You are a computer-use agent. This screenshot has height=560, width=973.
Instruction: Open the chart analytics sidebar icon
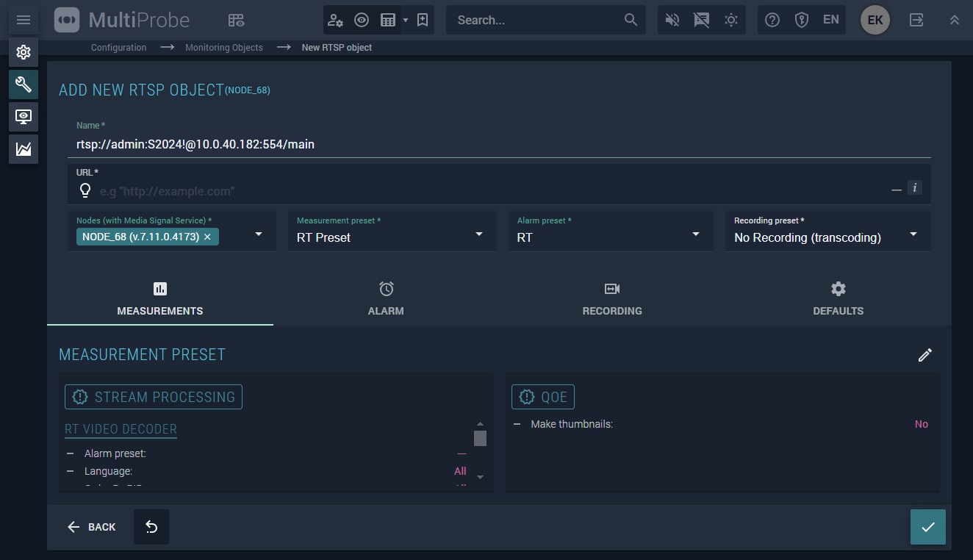24,148
